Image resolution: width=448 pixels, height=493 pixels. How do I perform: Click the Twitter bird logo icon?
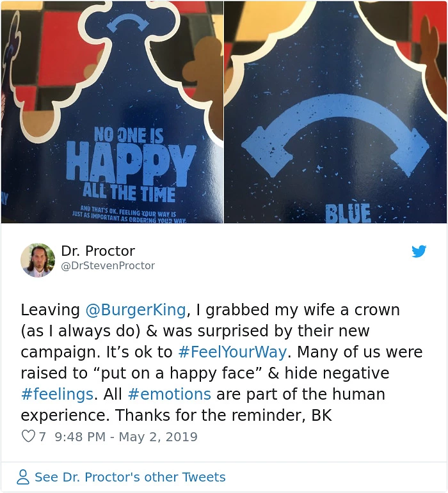419,251
